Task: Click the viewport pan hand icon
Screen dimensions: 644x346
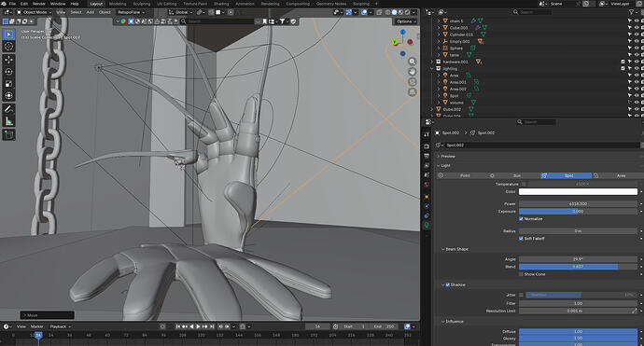Action: tap(412, 72)
